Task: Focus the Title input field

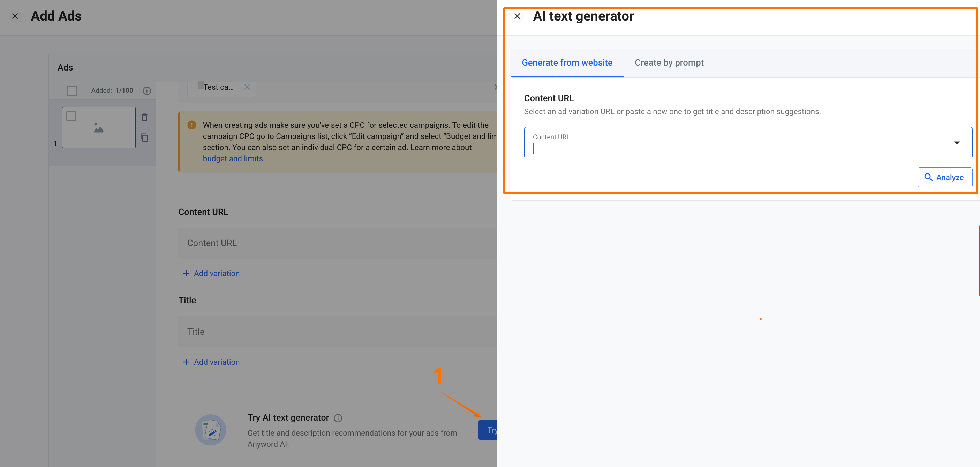Action: [x=338, y=332]
